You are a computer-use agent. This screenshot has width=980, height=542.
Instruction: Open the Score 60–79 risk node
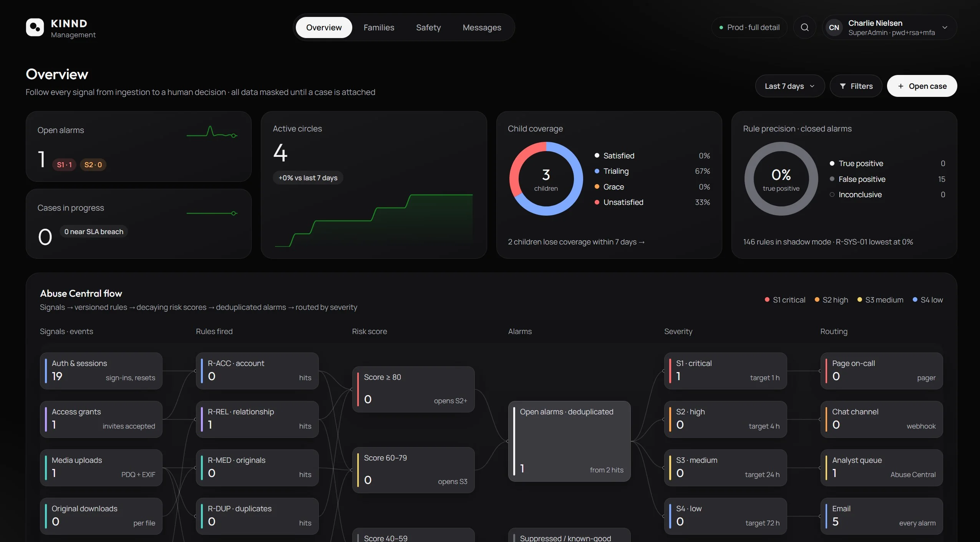point(413,470)
